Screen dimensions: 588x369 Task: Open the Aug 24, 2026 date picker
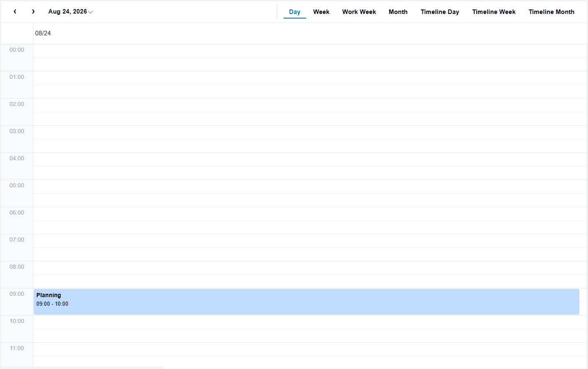[71, 12]
